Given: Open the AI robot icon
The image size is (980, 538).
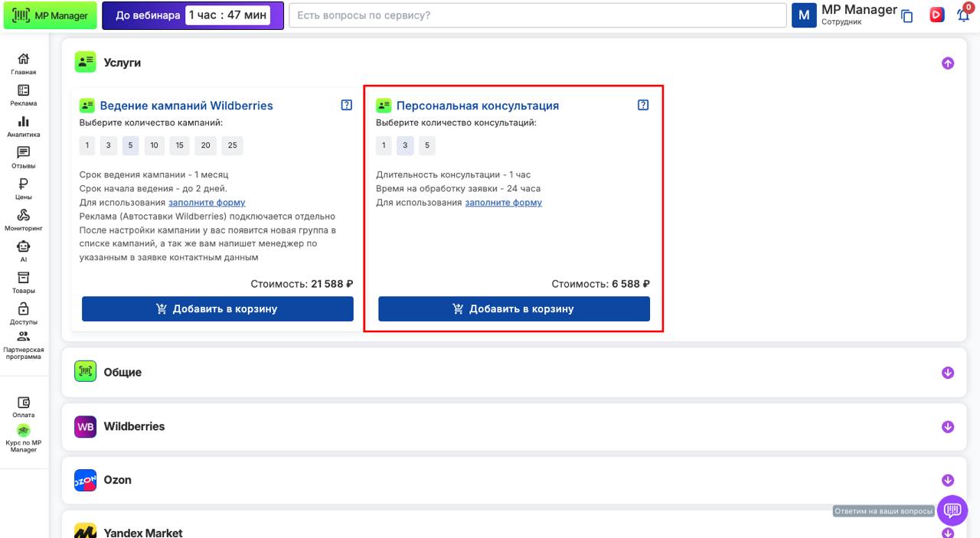Looking at the screenshot, I should [23, 247].
